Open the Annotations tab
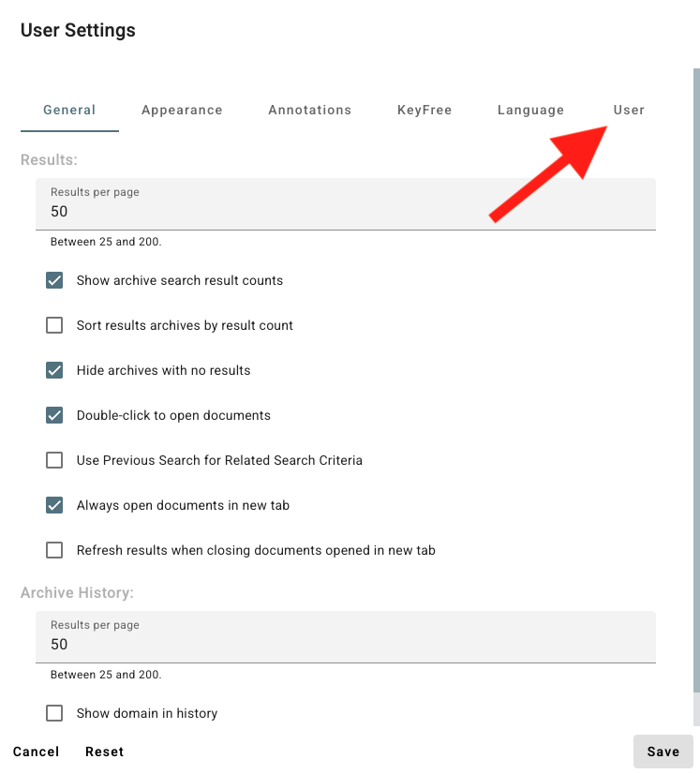This screenshot has height=774, width=700. click(x=309, y=110)
